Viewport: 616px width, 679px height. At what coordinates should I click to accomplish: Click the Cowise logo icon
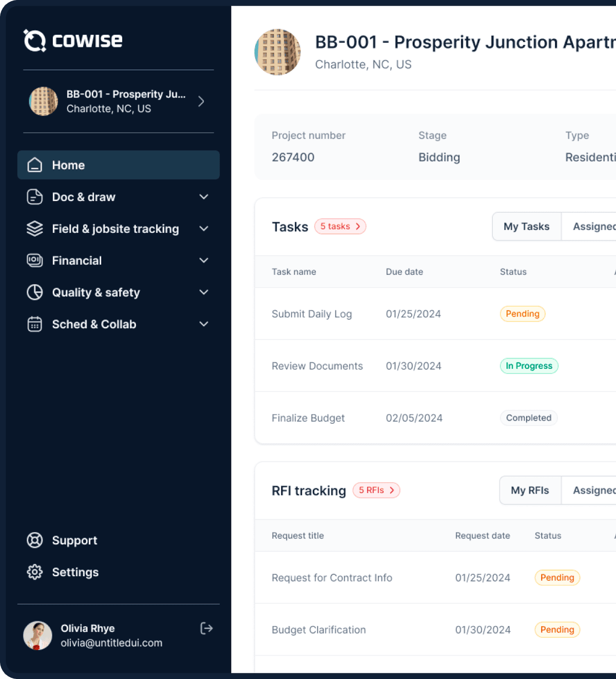pyautogui.click(x=35, y=41)
